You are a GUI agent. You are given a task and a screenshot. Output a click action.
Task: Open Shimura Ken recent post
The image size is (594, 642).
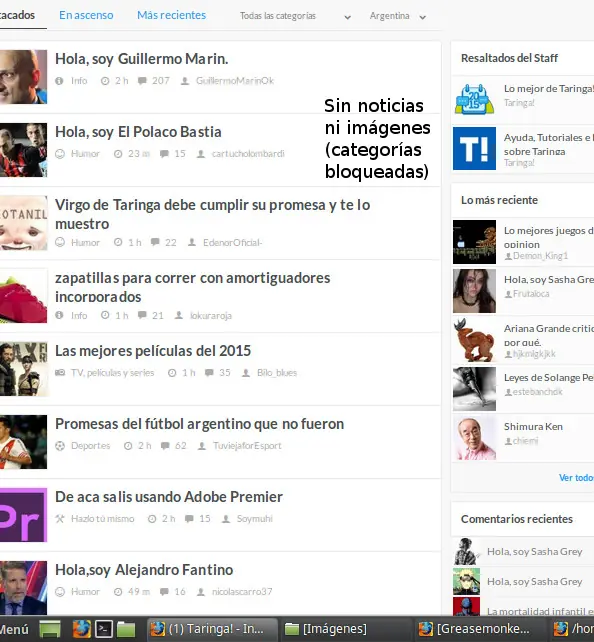533,427
